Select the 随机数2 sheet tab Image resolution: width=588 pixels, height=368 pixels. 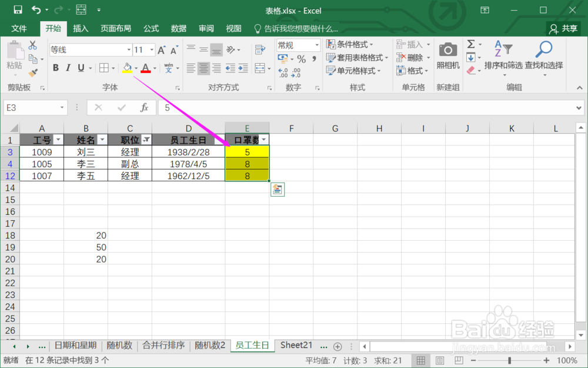[210, 346]
